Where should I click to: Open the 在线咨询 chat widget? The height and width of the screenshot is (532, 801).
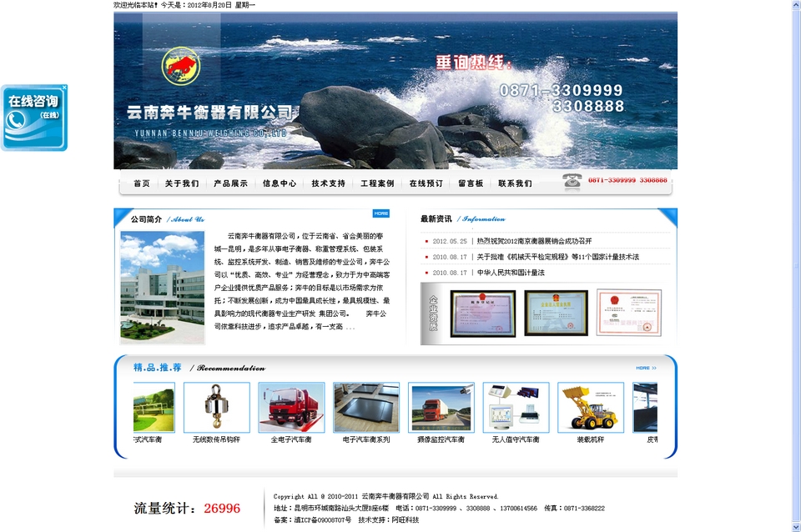(34, 118)
